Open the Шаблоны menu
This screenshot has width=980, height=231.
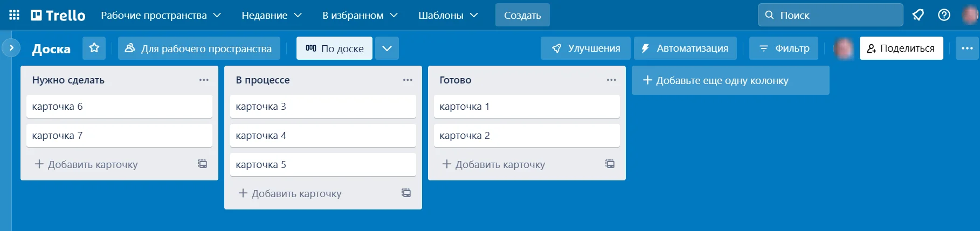pos(448,15)
